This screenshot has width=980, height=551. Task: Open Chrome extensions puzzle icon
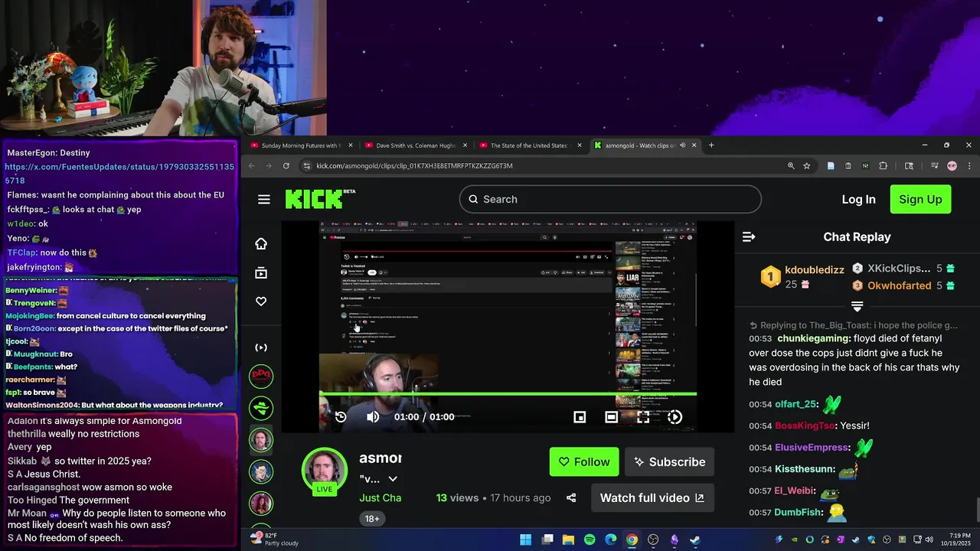coord(883,165)
